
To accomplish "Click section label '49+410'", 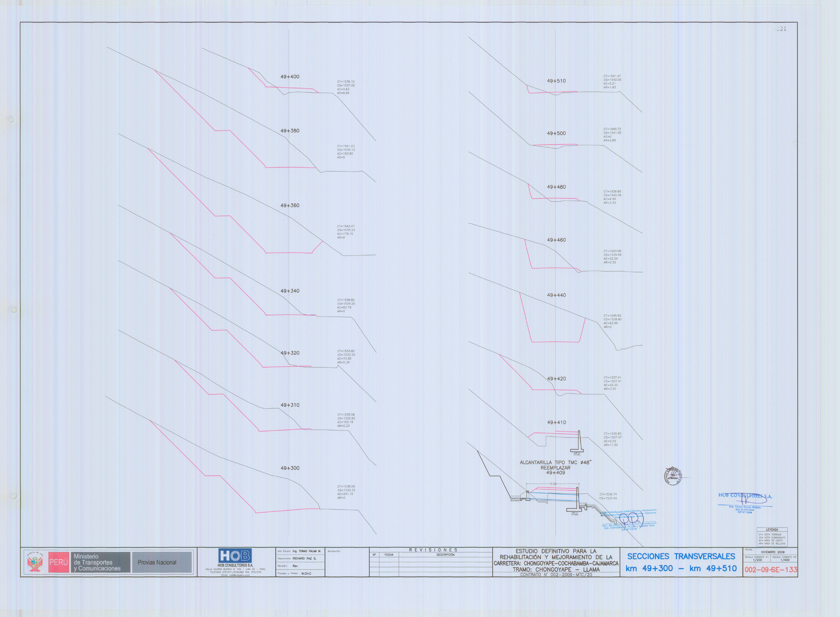I will [x=556, y=422].
